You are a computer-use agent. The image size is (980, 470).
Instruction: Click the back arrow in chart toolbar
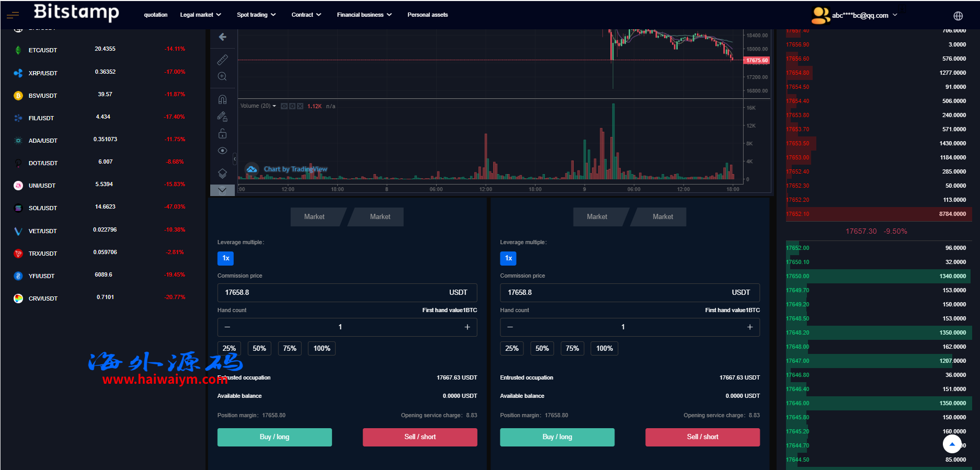pyautogui.click(x=222, y=37)
